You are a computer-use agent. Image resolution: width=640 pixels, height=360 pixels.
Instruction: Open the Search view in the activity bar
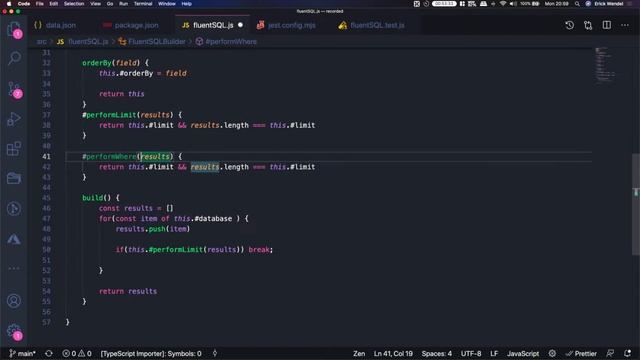pyautogui.click(x=14, y=58)
